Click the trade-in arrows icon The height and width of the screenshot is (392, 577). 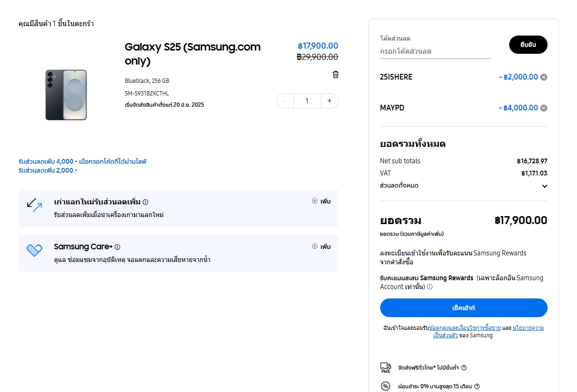[34, 205]
